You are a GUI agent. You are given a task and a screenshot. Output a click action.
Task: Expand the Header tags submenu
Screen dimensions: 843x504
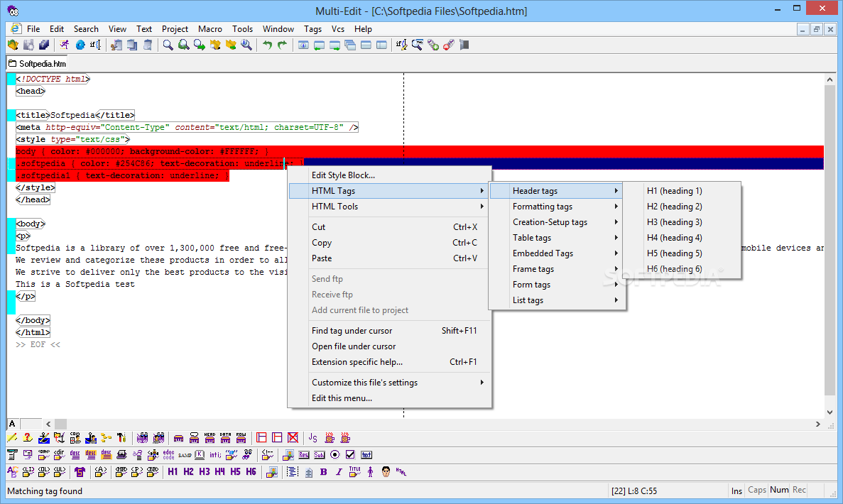coord(557,191)
